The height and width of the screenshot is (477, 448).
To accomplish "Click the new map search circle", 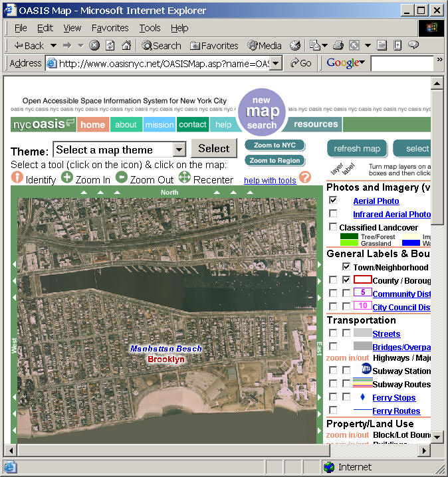I will pyautogui.click(x=262, y=112).
